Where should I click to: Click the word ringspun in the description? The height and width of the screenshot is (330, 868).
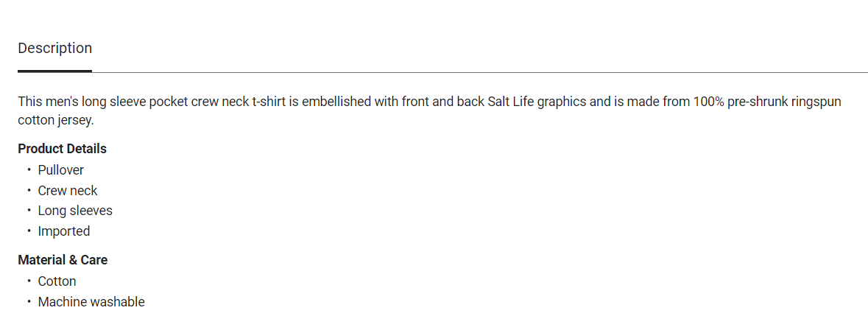pyautogui.click(x=816, y=102)
